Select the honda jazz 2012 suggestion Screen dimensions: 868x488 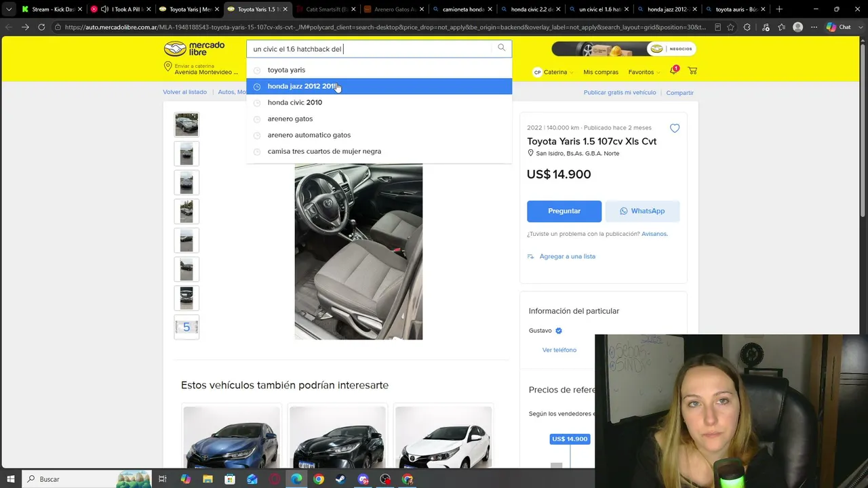379,86
